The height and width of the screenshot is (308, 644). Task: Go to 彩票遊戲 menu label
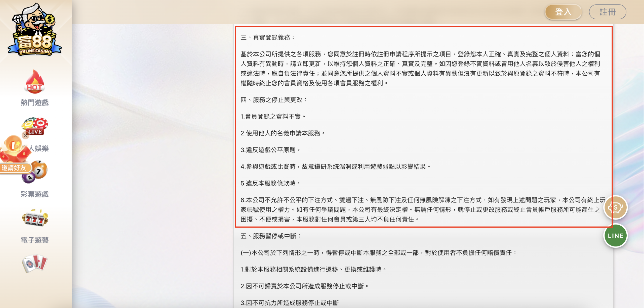[35, 194]
